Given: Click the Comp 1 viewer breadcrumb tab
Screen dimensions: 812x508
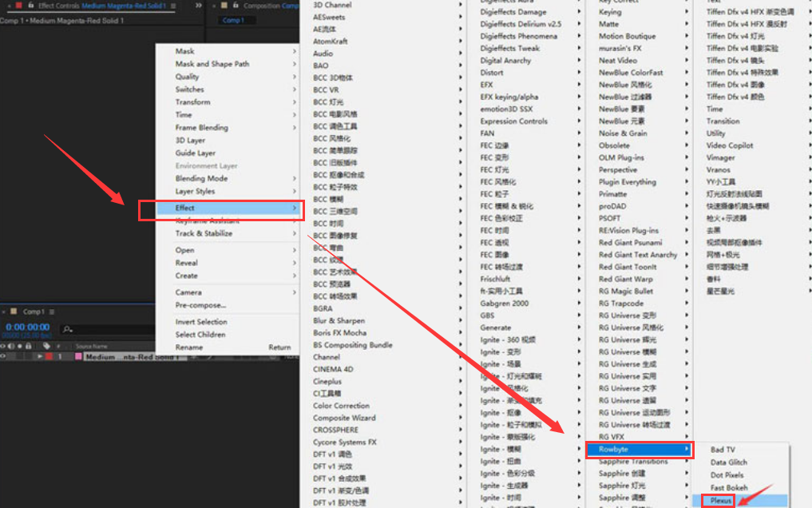Looking at the screenshot, I should coord(233,20).
